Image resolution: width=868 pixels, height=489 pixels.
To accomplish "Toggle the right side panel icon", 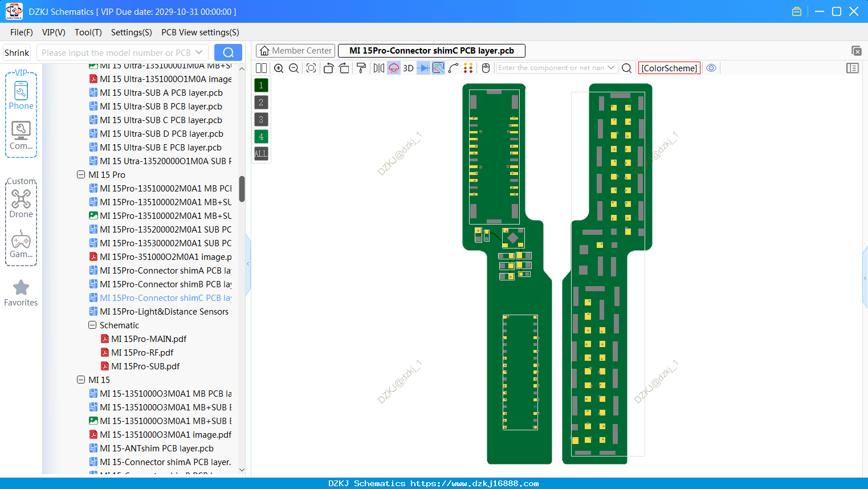I will [853, 68].
